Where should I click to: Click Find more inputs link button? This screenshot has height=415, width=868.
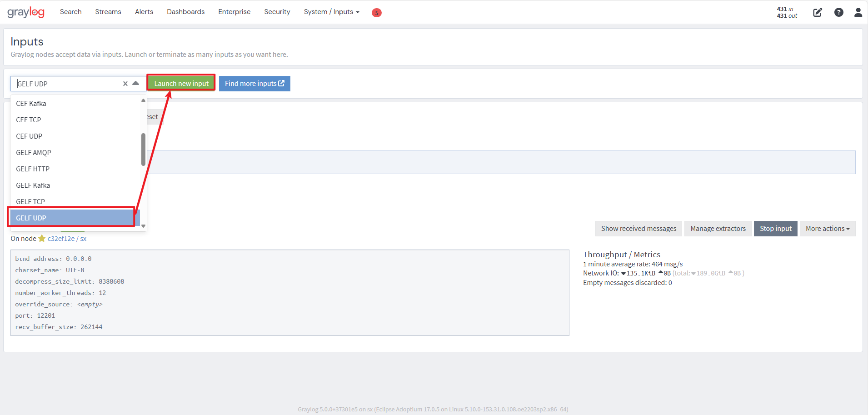coord(254,84)
